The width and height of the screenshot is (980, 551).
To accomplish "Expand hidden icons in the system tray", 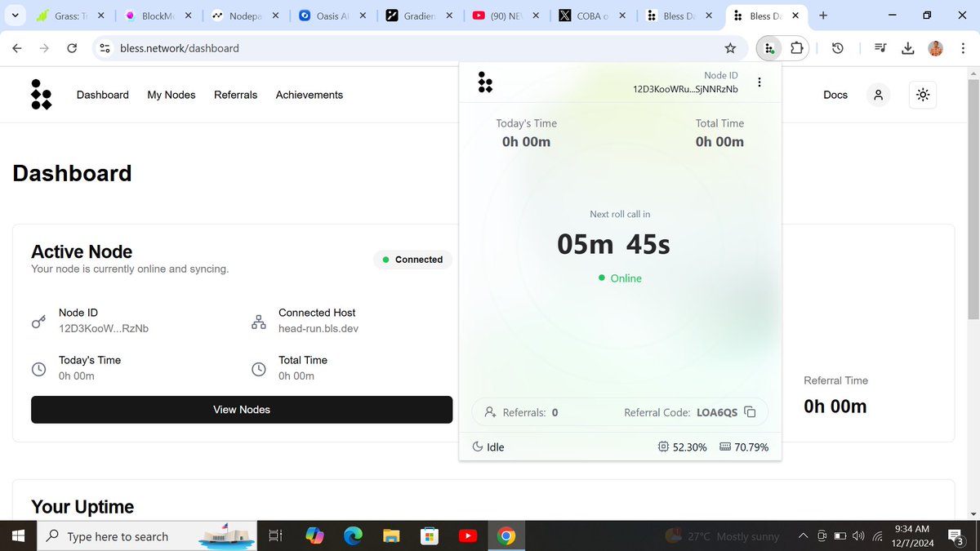I will [803, 535].
